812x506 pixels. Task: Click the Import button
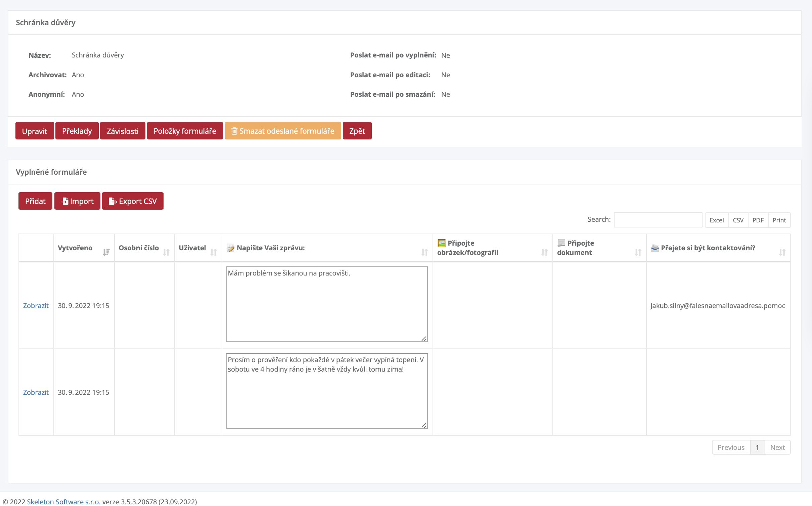tap(77, 201)
